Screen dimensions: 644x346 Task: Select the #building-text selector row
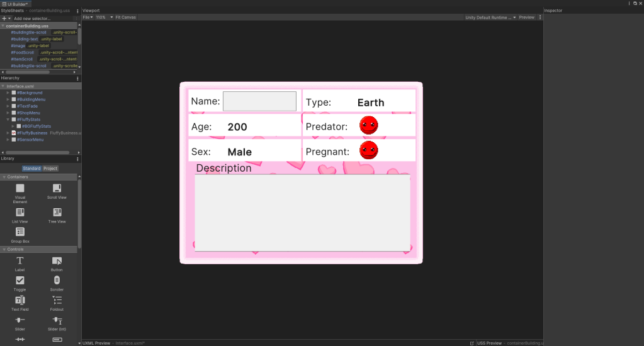40,39
